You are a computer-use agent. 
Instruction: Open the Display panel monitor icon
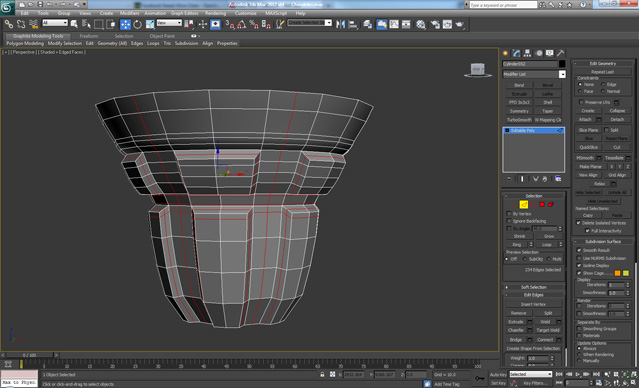tap(550, 53)
